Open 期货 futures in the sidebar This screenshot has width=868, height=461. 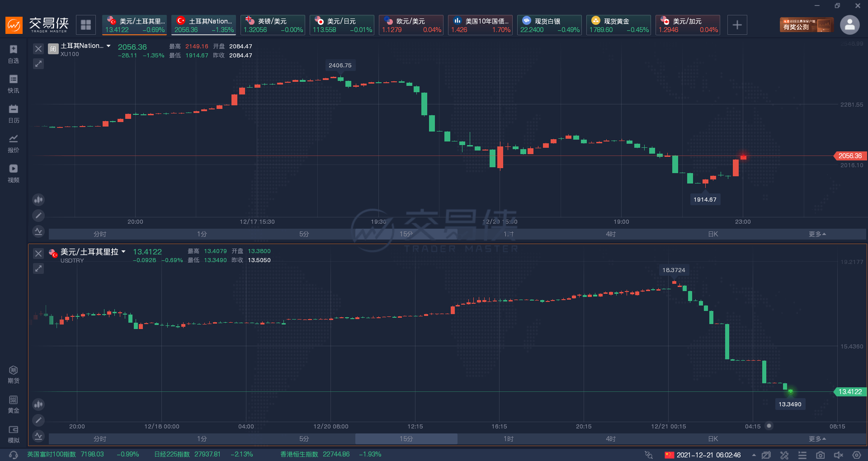pyautogui.click(x=14, y=375)
